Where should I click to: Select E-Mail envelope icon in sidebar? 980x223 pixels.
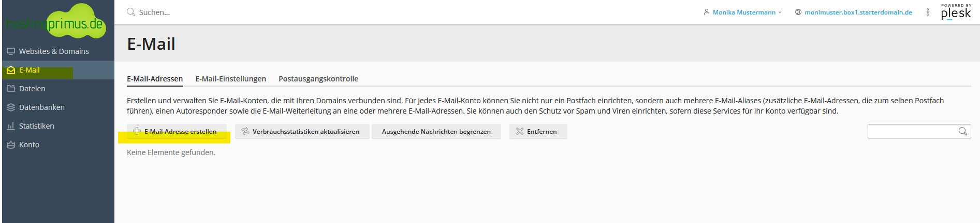[x=11, y=70]
